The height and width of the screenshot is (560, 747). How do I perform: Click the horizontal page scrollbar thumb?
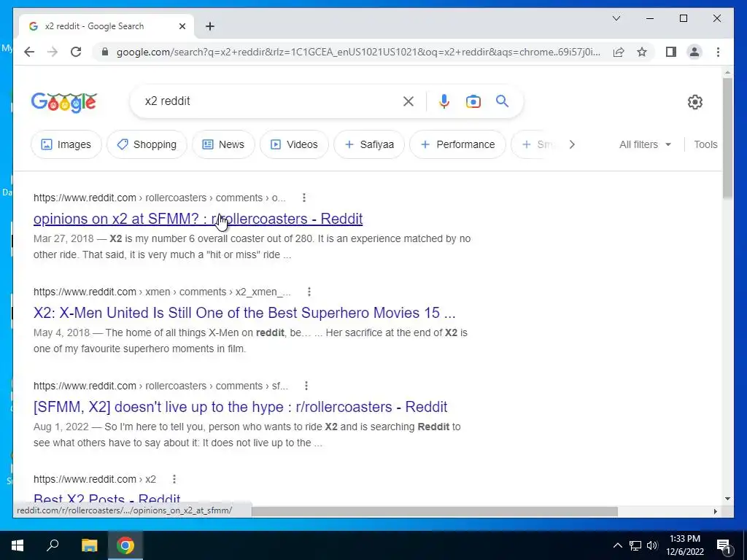(435, 511)
